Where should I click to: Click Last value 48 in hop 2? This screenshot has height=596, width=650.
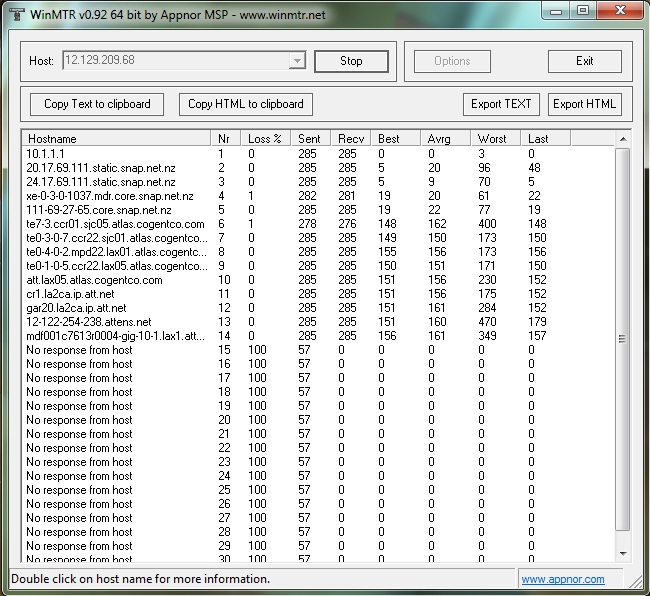tap(534, 168)
